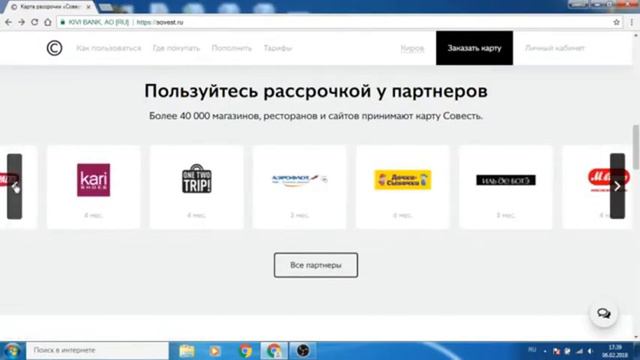
Task: Open the black Иль де Боте card
Action: [x=506, y=187]
